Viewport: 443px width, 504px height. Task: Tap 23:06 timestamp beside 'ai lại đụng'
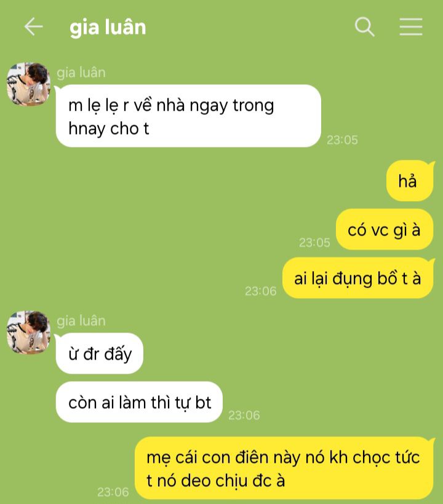pyautogui.click(x=261, y=291)
